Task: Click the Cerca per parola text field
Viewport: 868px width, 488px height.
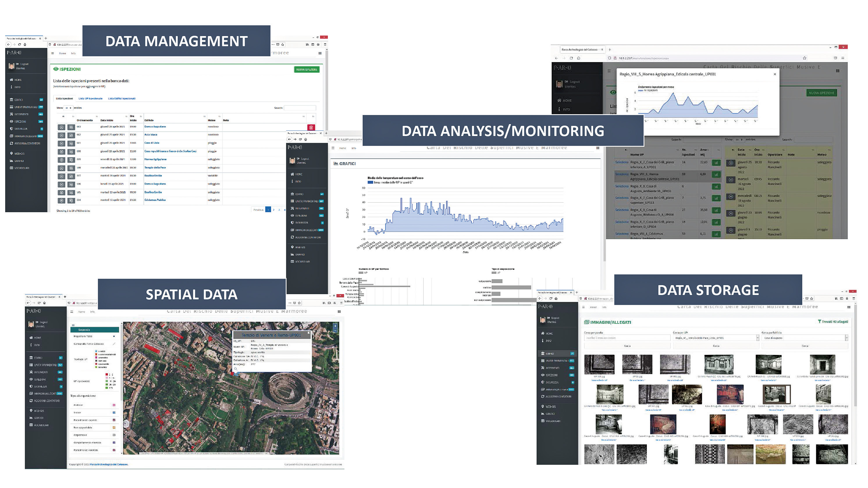Action: (627, 338)
